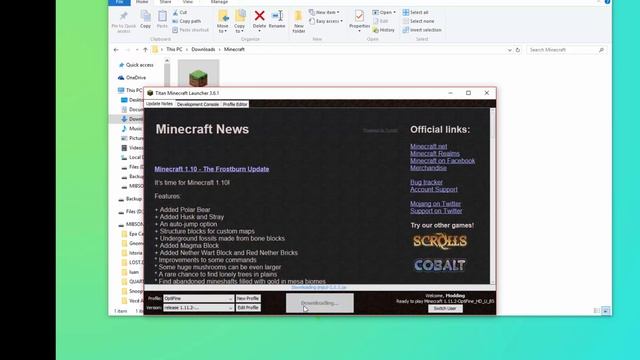The width and height of the screenshot is (640, 360).
Task: Open the Minecraft Realms link
Action: [x=435, y=153]
